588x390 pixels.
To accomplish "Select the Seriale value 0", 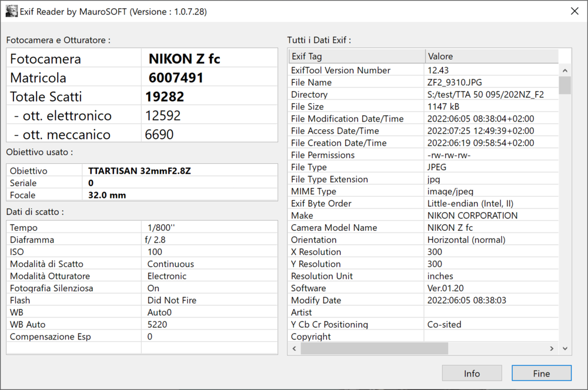I will tap(91, 183).
